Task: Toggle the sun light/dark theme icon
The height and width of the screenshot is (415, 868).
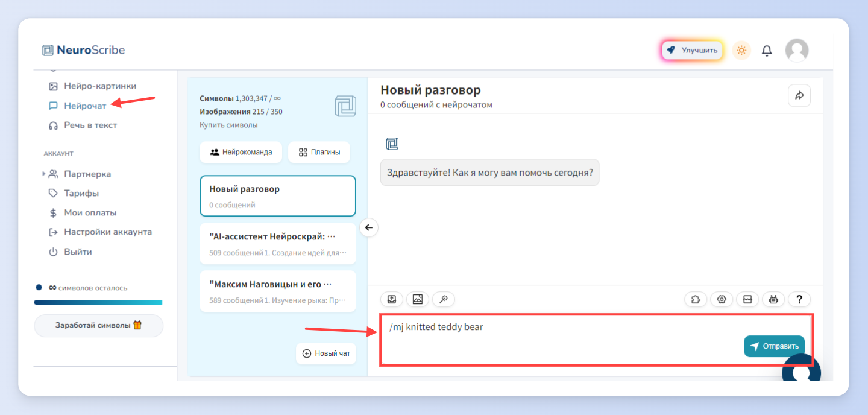Action: click(741, 51)
